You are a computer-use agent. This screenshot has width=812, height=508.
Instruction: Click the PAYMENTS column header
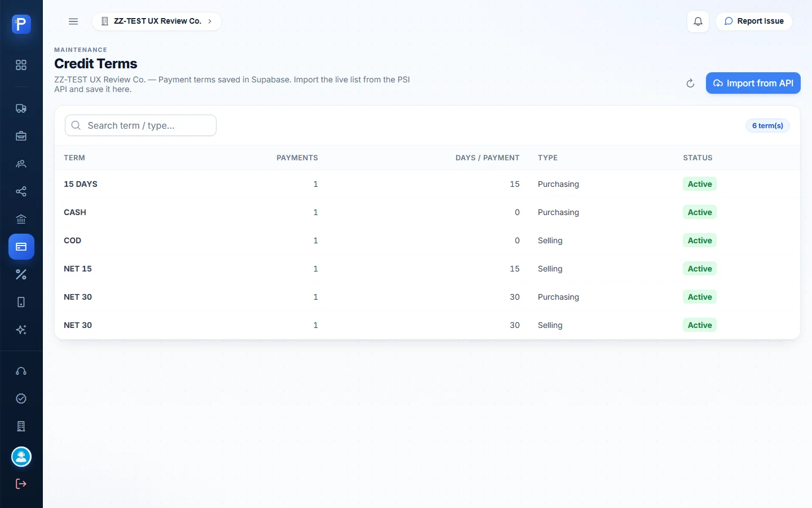pos(297,158)
